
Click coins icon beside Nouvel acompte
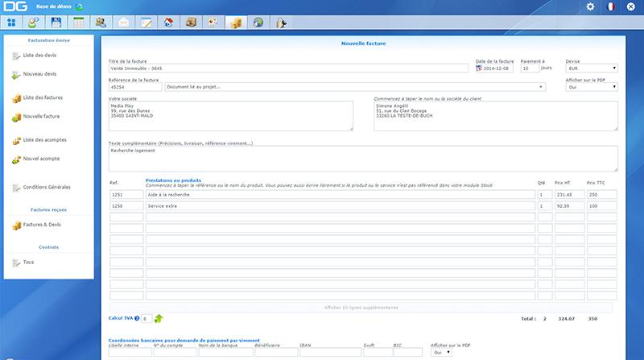click(x=16, y=159)
